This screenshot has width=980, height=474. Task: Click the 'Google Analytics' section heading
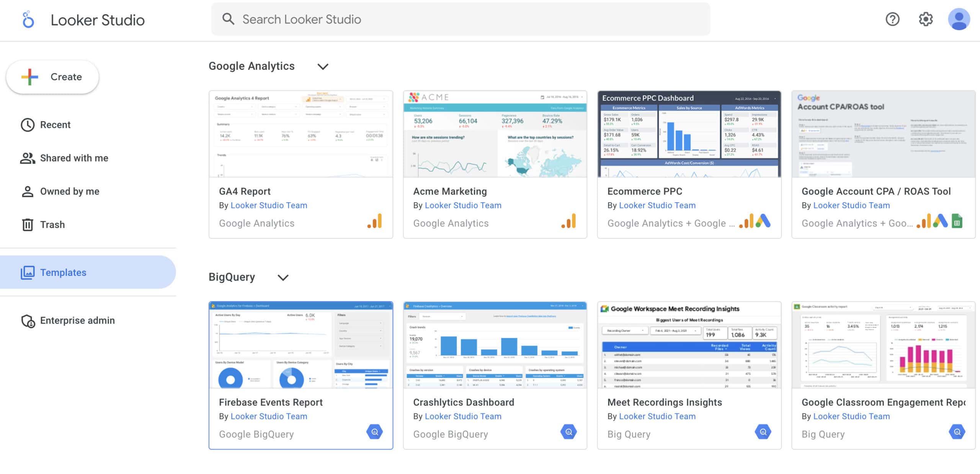click(252, 66)
